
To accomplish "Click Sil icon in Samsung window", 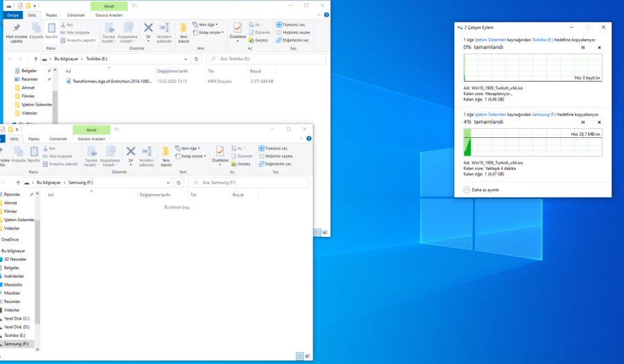I will click(130, 155).
